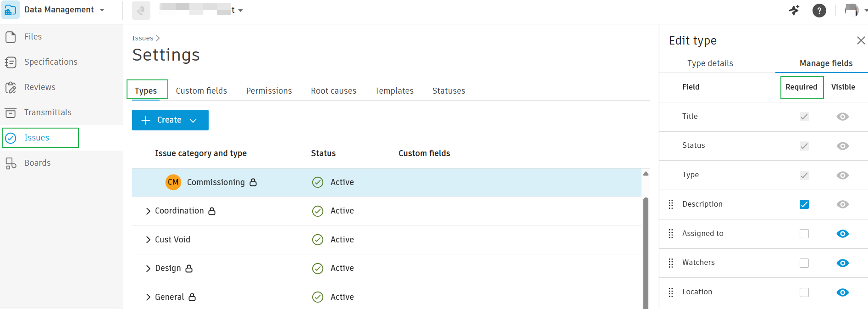This screenshot has height=309, width=868.
Task: Click the CM Commissioning badge icon
Action: click(x=173, y=182)
